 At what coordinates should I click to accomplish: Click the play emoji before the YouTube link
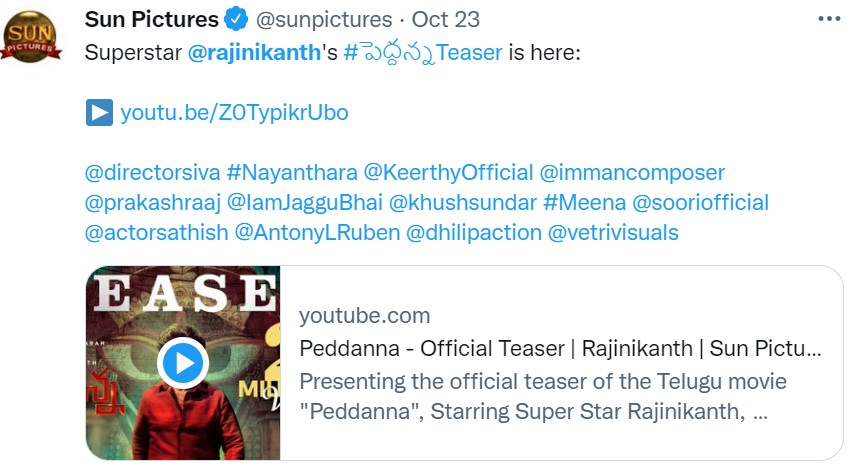point(99,112)
